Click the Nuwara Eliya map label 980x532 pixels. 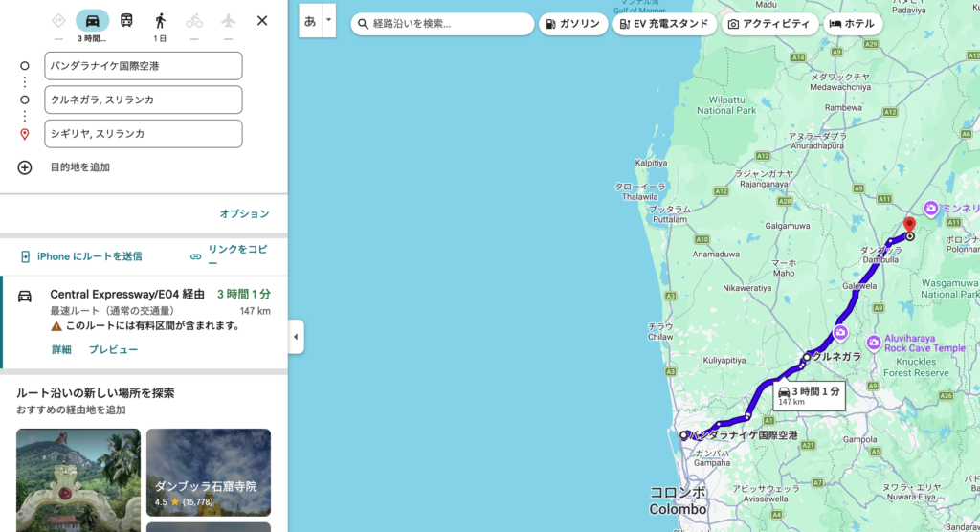(913, 492)
